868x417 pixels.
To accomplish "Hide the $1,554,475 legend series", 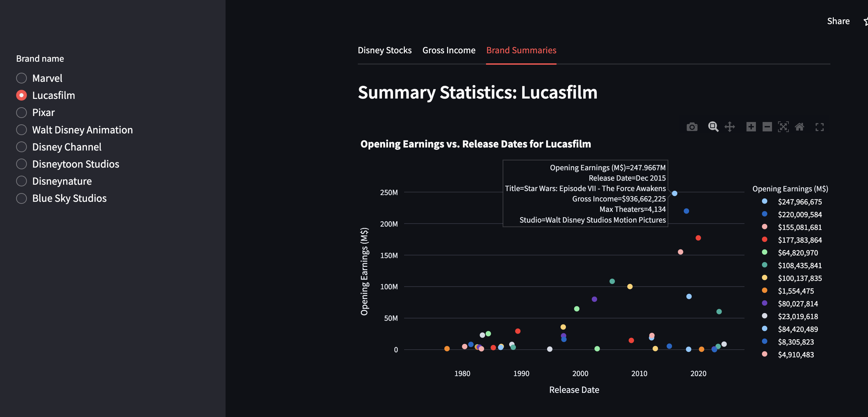I will [795, 291].
